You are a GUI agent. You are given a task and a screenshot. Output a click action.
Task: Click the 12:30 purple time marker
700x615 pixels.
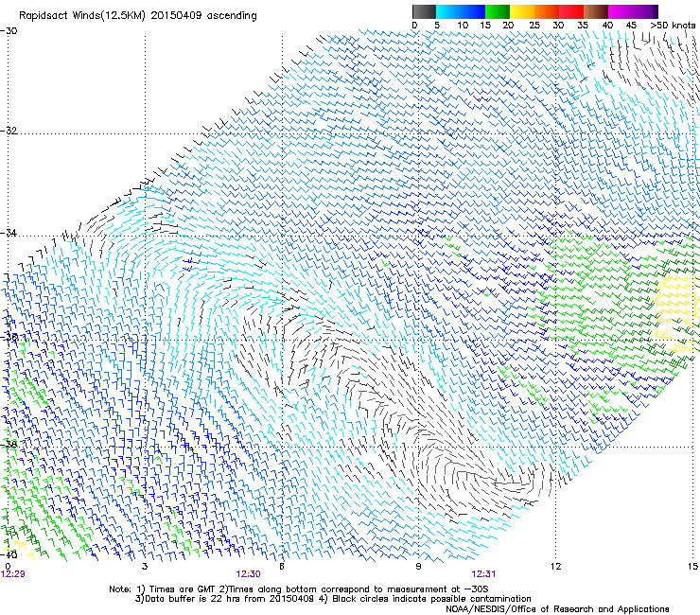coord(248,574)
